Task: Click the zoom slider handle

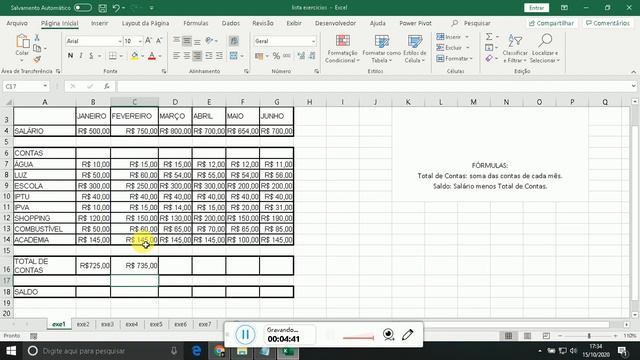Action: click(x=589, y=336)
